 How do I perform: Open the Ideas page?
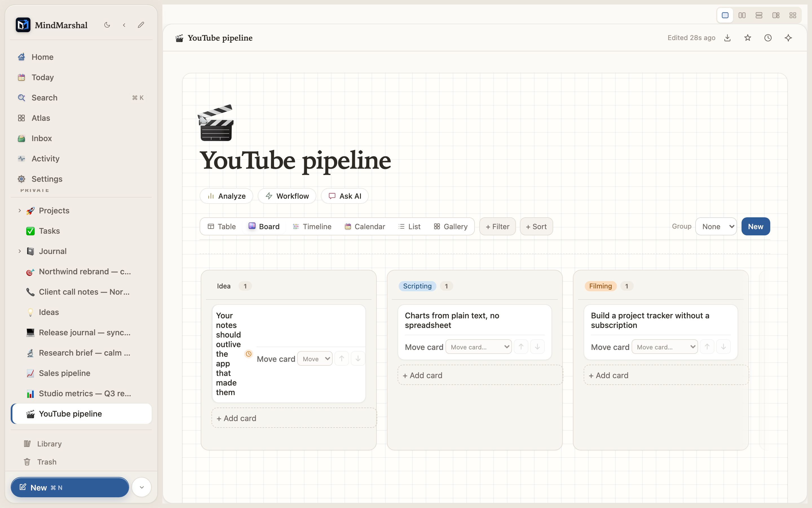pos(81,312)
